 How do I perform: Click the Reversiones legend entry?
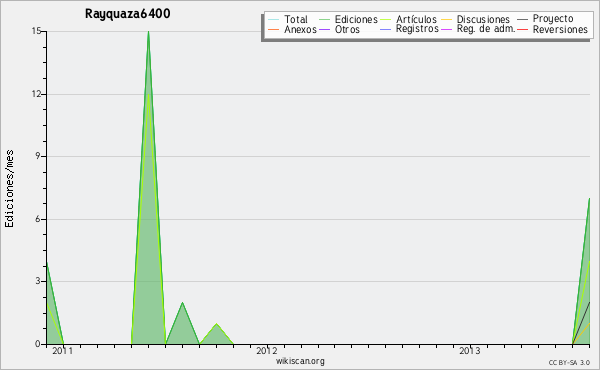560,29
